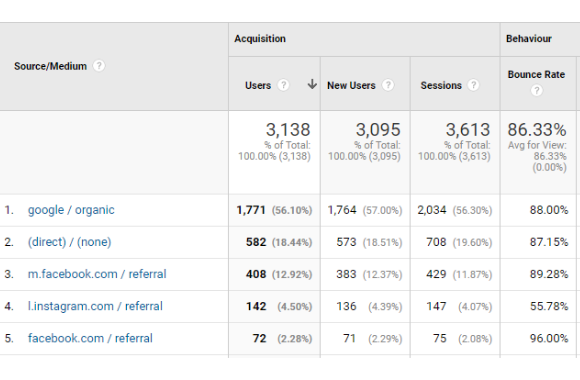Select the total Sessions value 3,613

[468, 130]
